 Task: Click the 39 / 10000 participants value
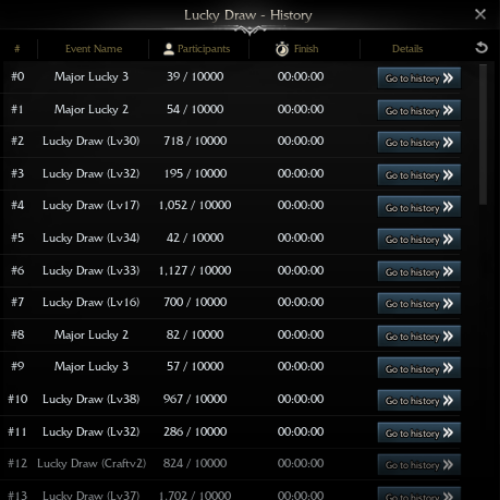(195, 77)
